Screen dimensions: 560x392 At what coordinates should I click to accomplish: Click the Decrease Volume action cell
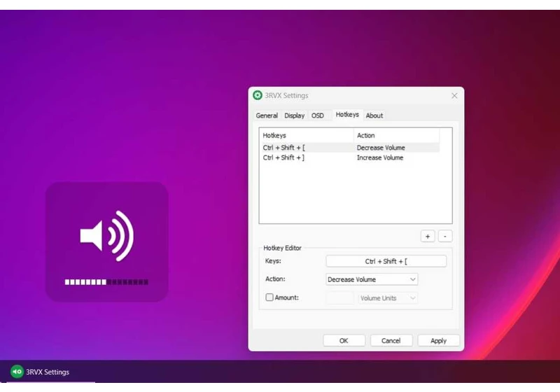pos(381,148)
